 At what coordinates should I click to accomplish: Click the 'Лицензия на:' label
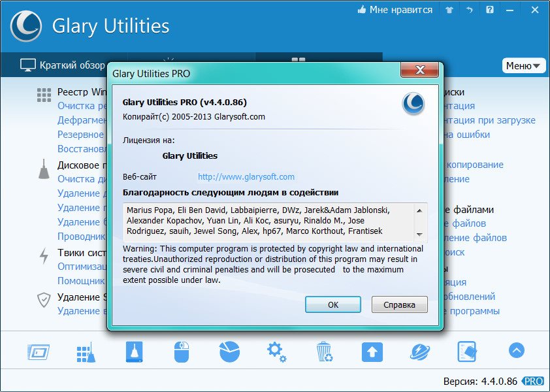(149, 140)
